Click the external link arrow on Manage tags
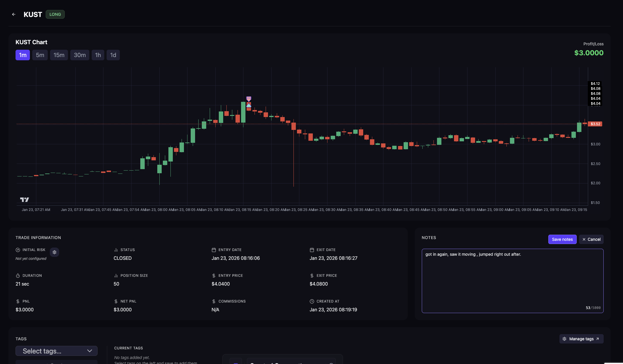Image resolution: width=623 pixels, height=364 pixels. [598, 339]
